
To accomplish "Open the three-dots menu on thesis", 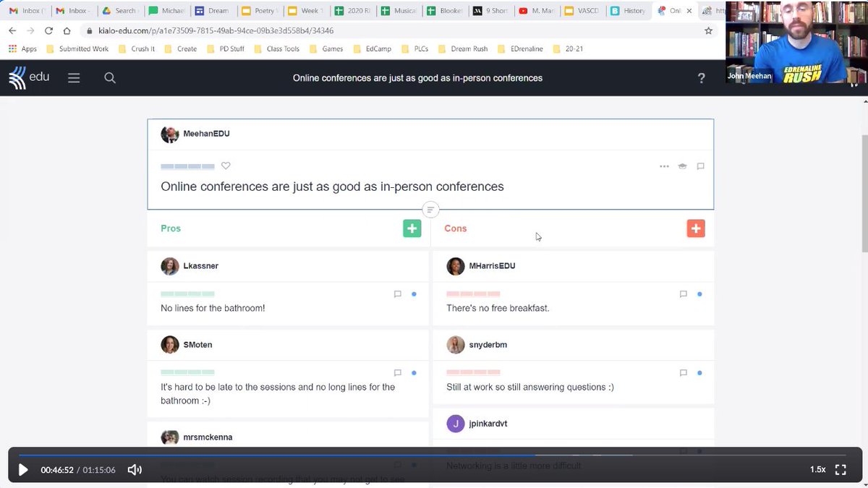I will coord(664,166).
